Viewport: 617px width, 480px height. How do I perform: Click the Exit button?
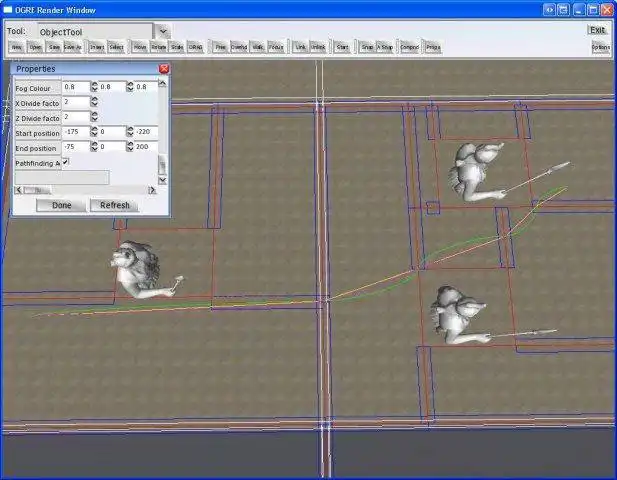tap(597, 30)
